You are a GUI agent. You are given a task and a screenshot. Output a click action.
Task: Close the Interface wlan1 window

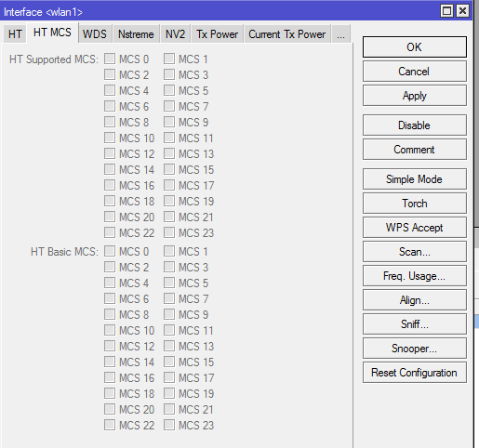click(462, 11)
